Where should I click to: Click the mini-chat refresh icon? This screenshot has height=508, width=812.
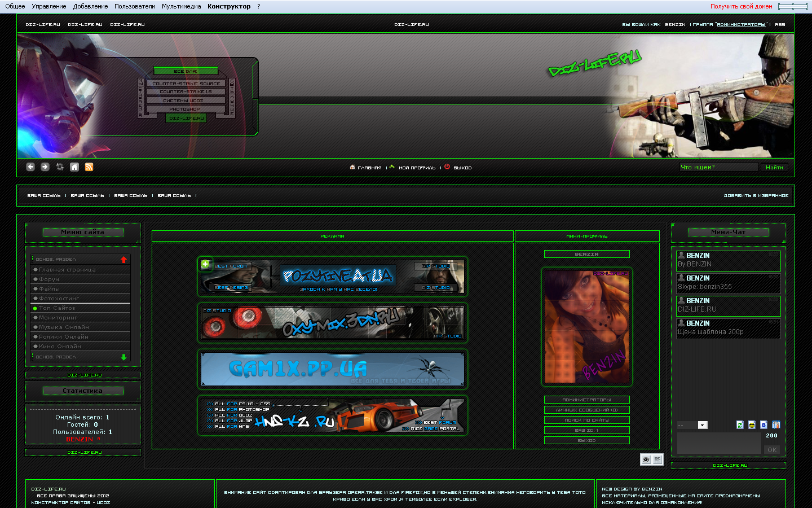(x=740, y=425)
